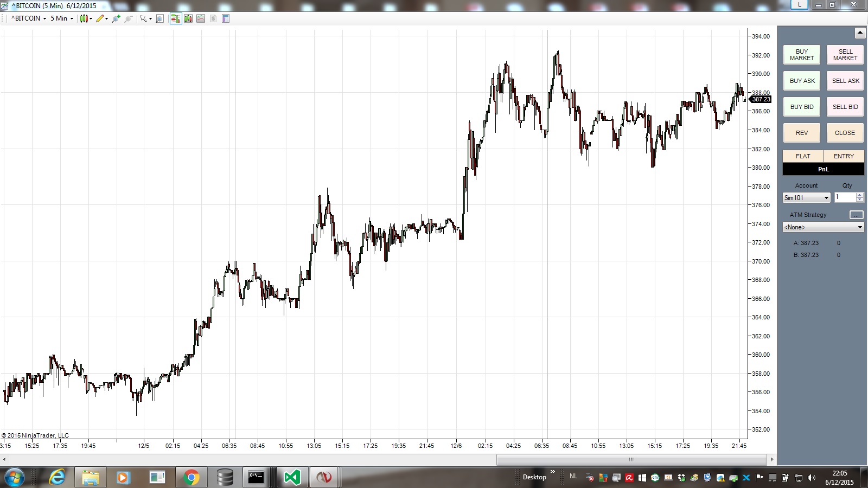Click the NL language indicator
Viewport: 868px width, 488px height.
click(573, 476)
